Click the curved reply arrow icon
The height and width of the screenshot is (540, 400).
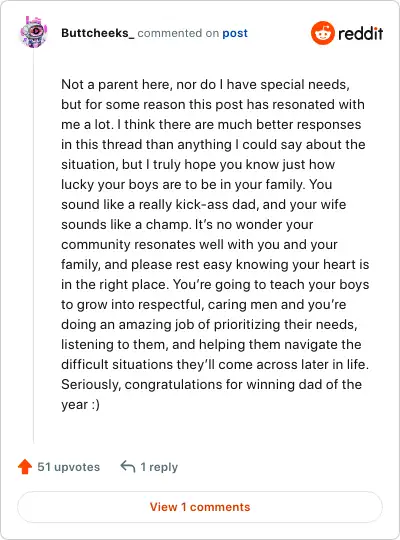click(x=127, y=467)
